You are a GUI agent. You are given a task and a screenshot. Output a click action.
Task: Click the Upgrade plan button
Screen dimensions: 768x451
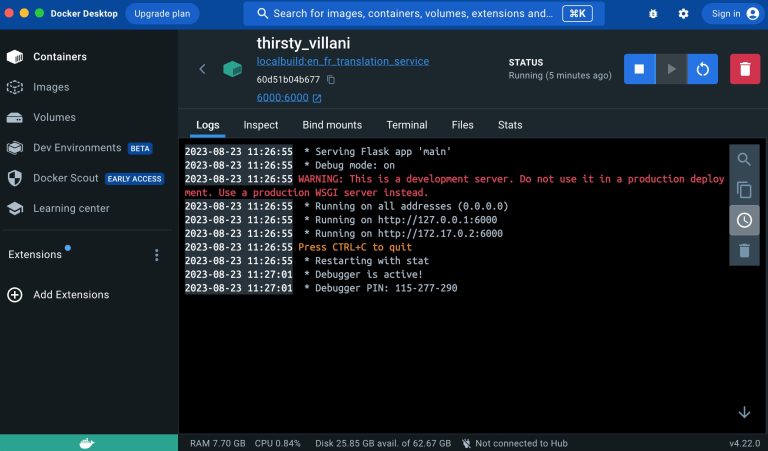click(x=161, y=14)
